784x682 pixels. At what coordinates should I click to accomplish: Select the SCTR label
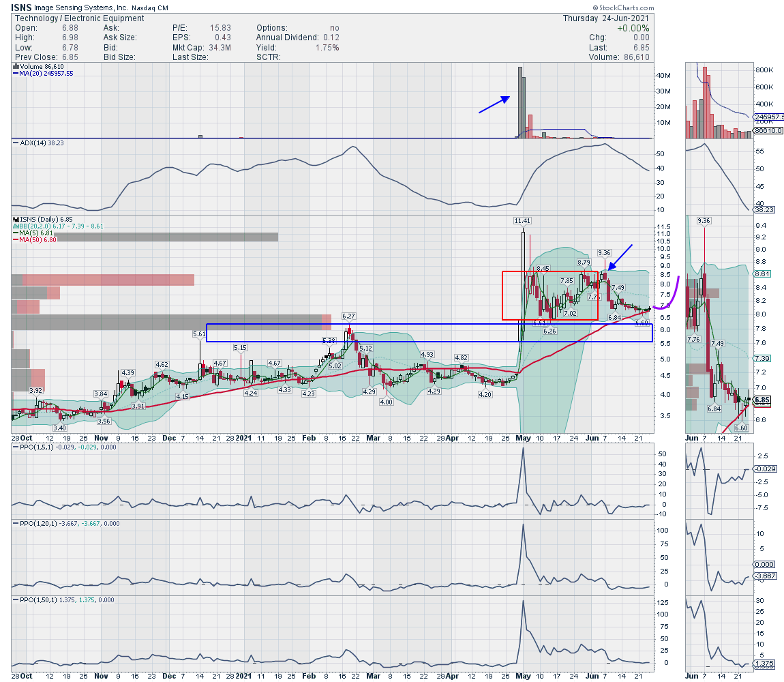(x=269, y=57)
